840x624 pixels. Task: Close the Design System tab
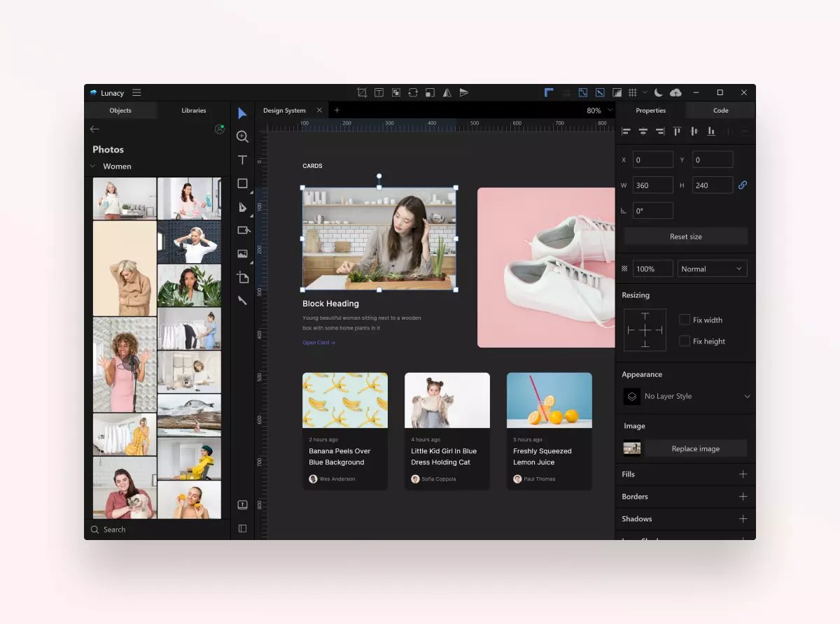point(319,111)
